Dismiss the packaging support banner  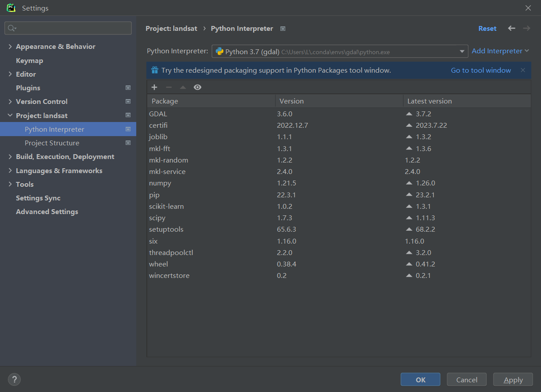click(523, 70)
